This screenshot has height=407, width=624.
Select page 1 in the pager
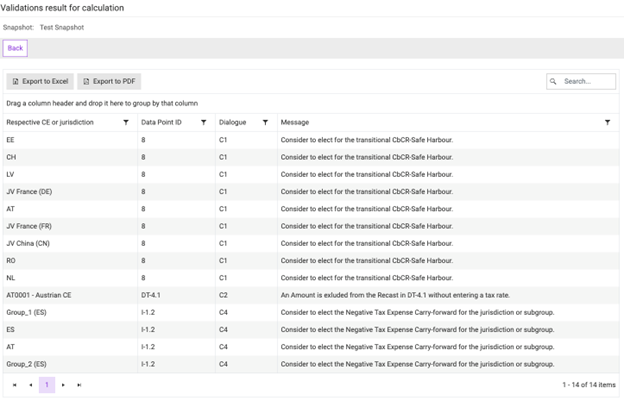[x=46, y=384]
